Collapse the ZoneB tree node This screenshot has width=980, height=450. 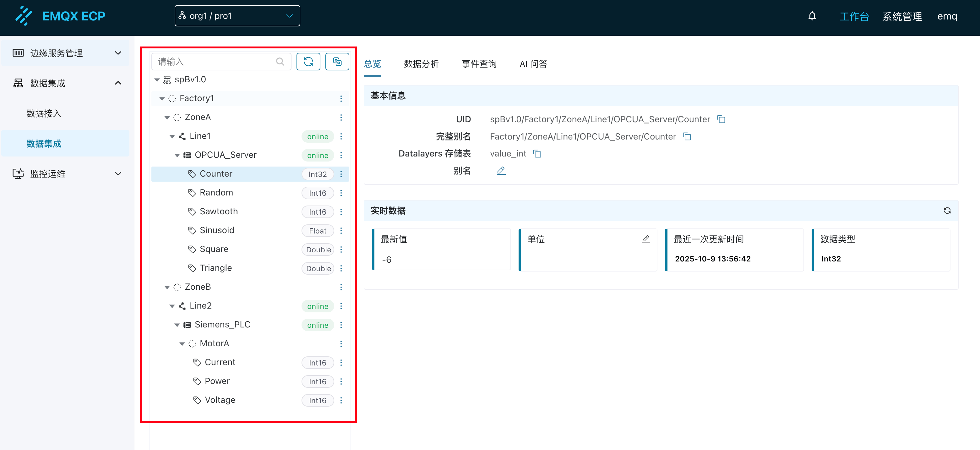[x=167, y=287]
